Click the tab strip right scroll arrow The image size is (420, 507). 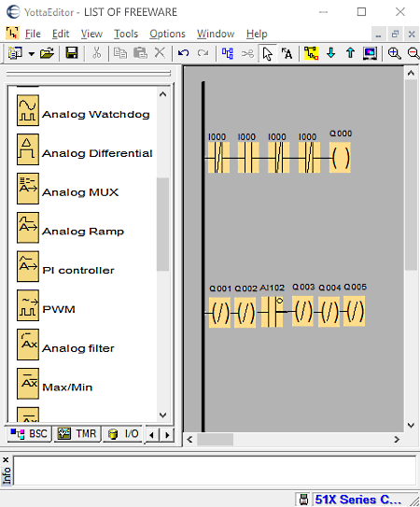click(167, 435)
